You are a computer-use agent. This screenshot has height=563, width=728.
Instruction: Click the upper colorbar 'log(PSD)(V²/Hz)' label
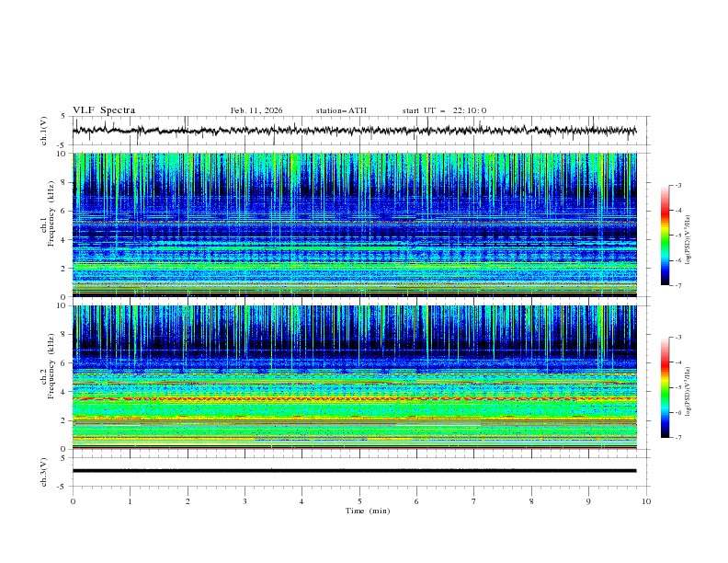coord(688,239)
